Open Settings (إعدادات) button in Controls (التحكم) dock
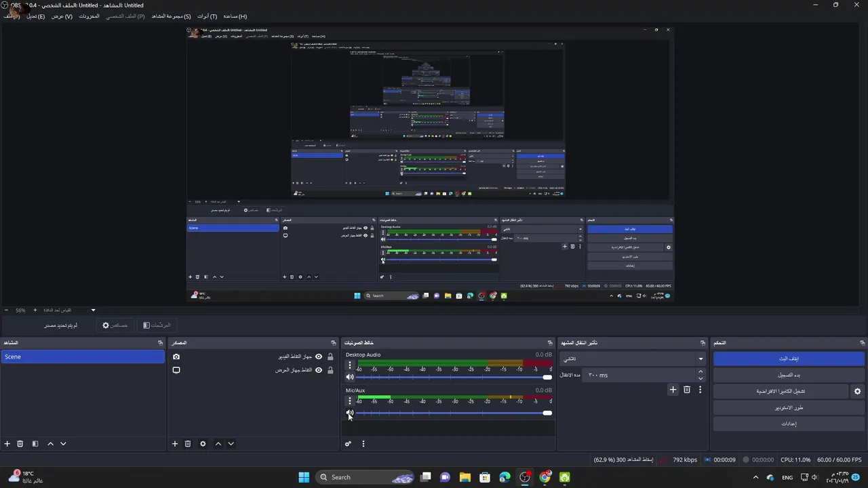The height and width of the screenshot is (488, 868). point(789,424)
